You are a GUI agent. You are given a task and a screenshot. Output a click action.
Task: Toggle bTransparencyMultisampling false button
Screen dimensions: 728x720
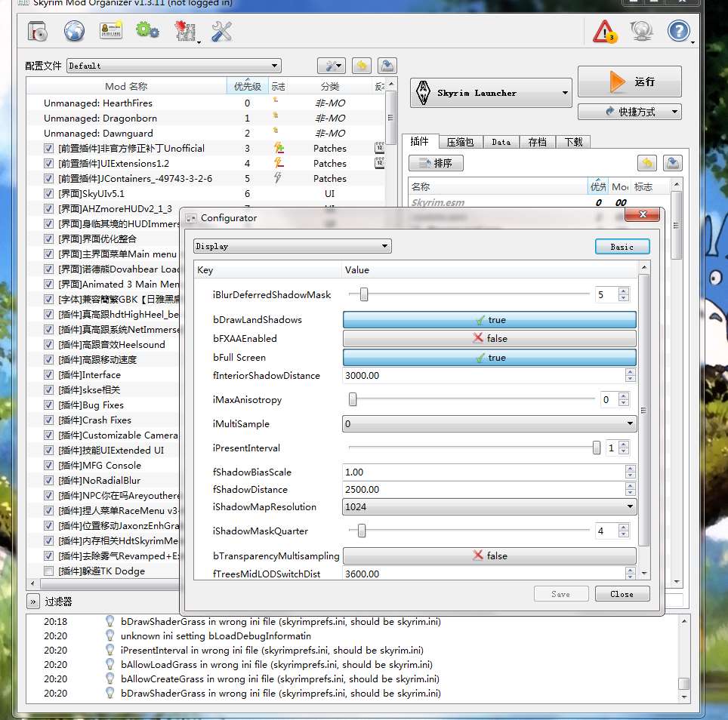click(x=489, y=555)
